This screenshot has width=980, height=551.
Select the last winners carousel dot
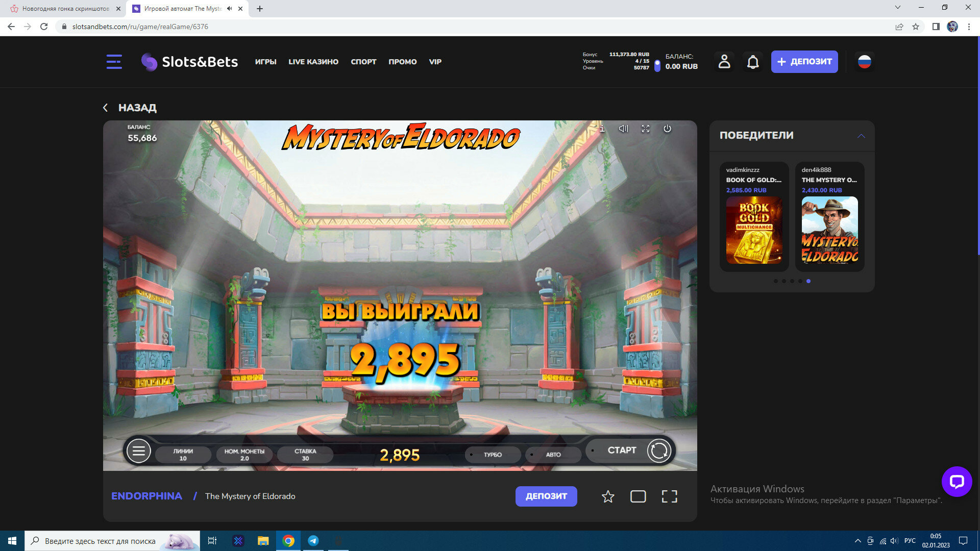click(x=808, y=281)
